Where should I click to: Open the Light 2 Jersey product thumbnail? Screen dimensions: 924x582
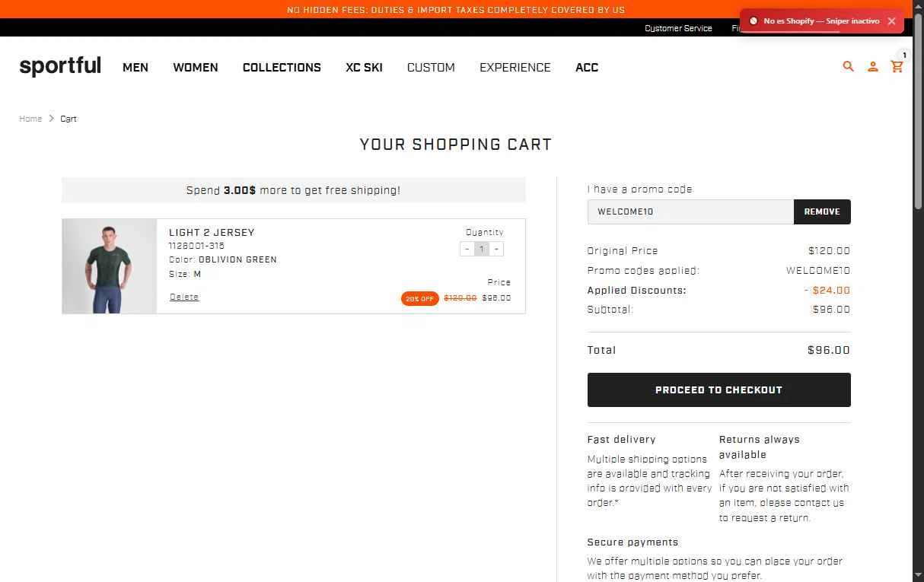tap(110, 266)
